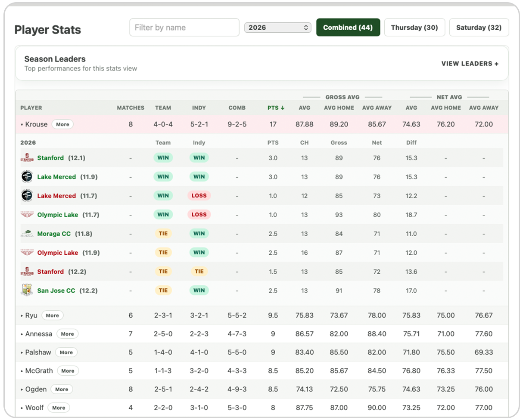The image size is (523, 420).
Task: Click the More button next to Palshaw
Action: [x=66, y=352]
